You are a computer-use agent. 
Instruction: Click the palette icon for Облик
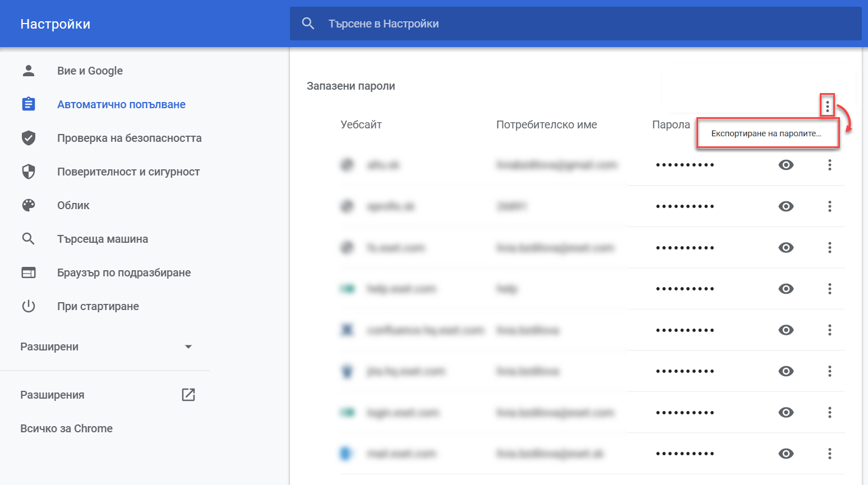point(29,205)
